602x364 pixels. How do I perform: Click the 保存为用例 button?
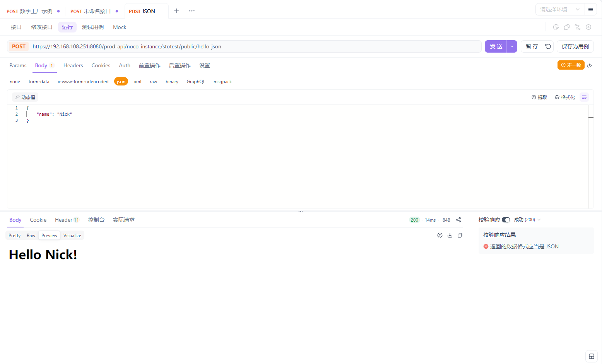click(575, 46)
